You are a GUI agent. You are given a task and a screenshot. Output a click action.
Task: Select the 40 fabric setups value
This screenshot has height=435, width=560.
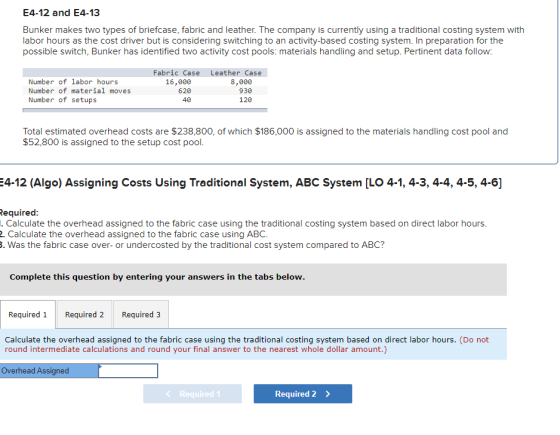(187, 100)
